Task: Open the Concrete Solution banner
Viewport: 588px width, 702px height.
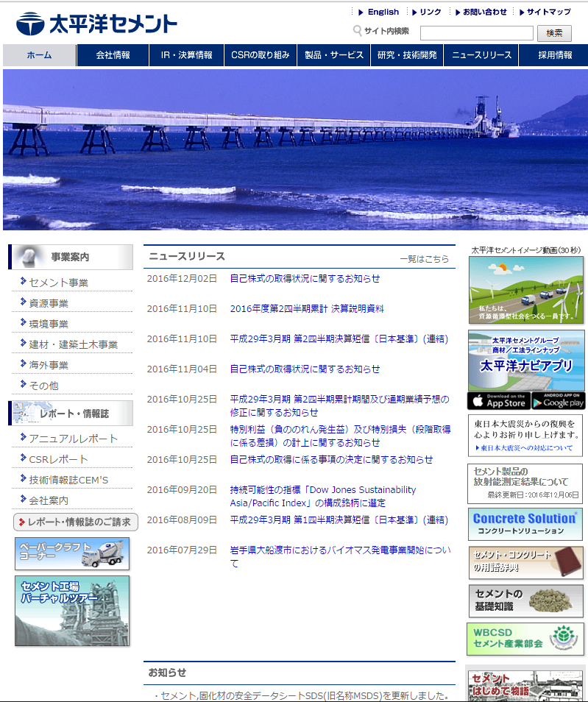Action: click(525, 524)
